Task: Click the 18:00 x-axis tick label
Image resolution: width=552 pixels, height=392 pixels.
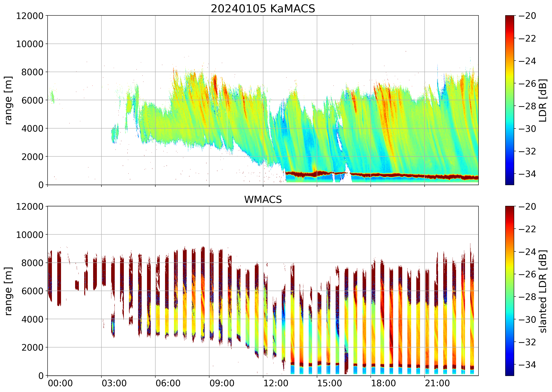Action: coord(383,383)
